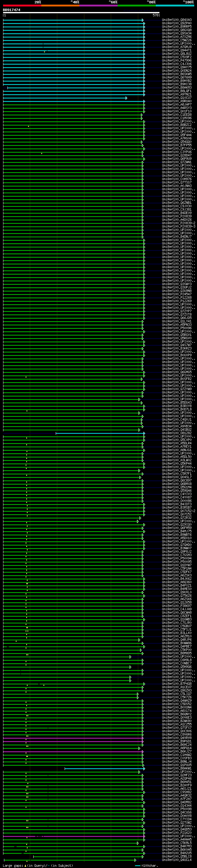Open hit UniRef100_A7XZM6

coord(177,37)
